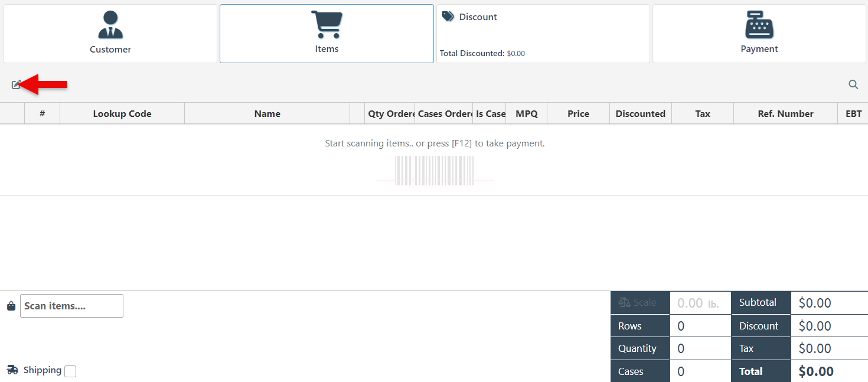The image size is (868, 382).
Task: Click the EBT column header
Action: tap(853, 114)
